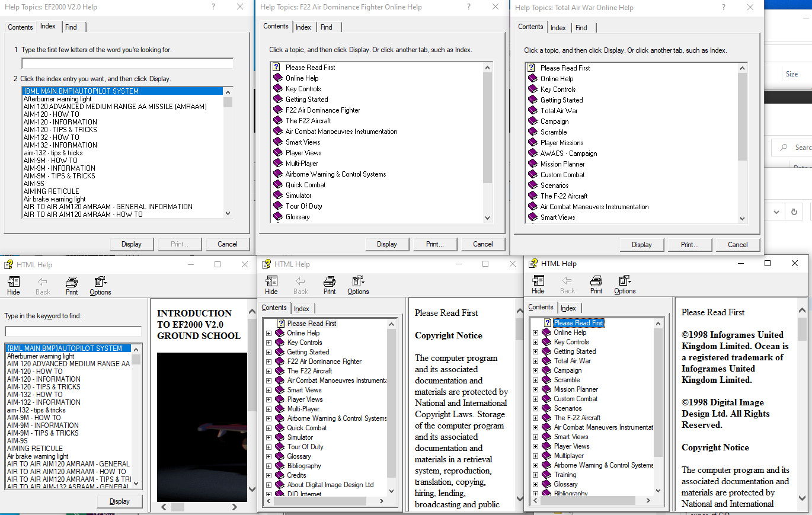The width and height of the screenshot is (812, 515).
Task: Click Hide icon in F22 HTML Help toolbar
Action: [x=271, y=281]
